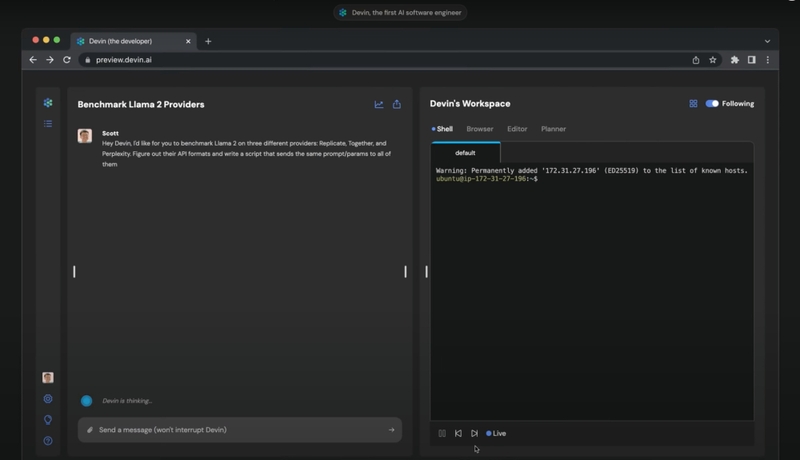Click the send message arrow
Viewport: 800px width, 460px height.
coord(391,430)
